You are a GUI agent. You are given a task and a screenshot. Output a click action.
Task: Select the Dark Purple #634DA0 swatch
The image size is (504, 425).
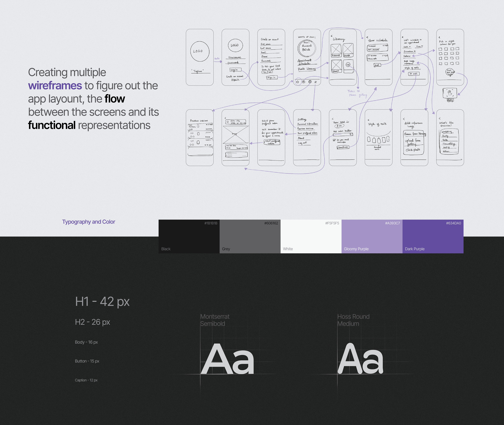433,236
